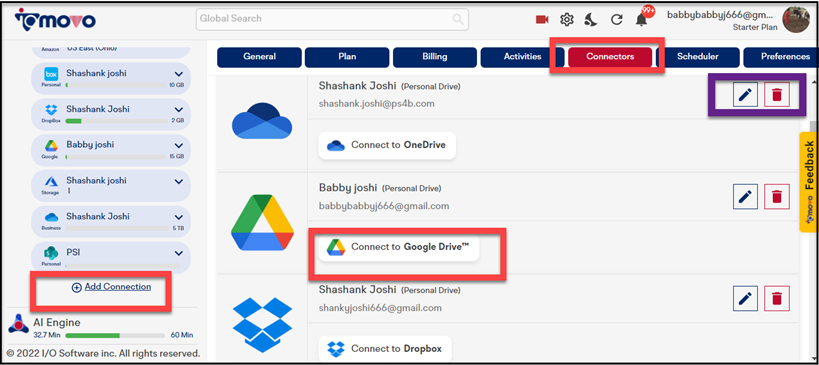Click Connect to OneDrive button
Viewport: 819px width, 365px height.
pyautogui.click(x=387, y=145)
